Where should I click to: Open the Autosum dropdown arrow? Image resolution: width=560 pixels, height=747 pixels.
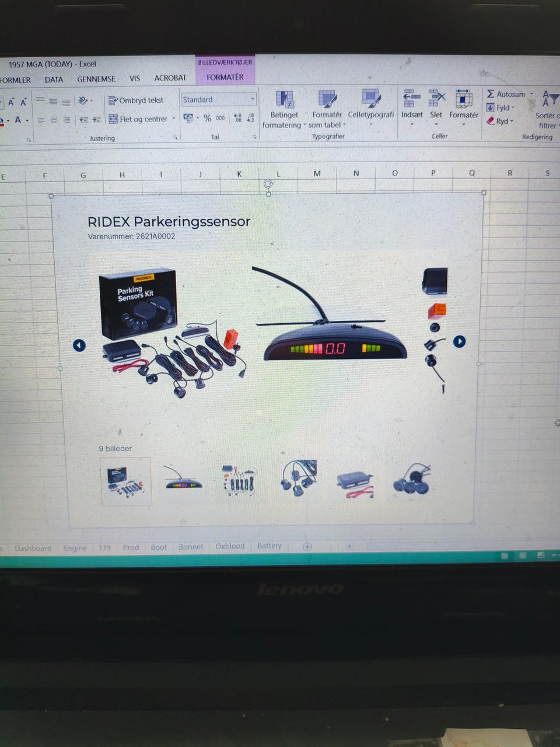(x=531, y=94)
